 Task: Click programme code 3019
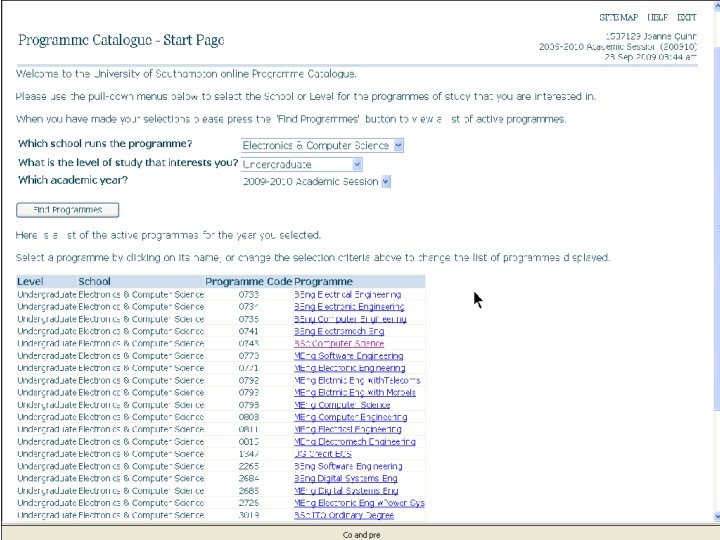pyautogui.click(x=248, y=515)
